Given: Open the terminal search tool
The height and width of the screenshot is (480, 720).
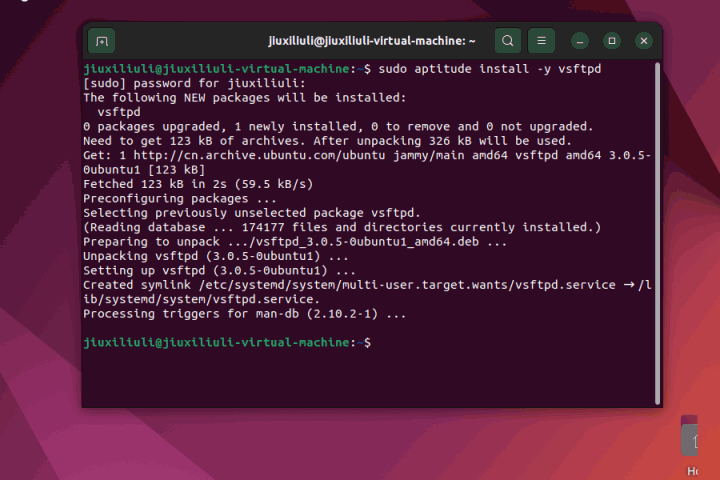Looking at the screenshot, I should pos(507,41).
